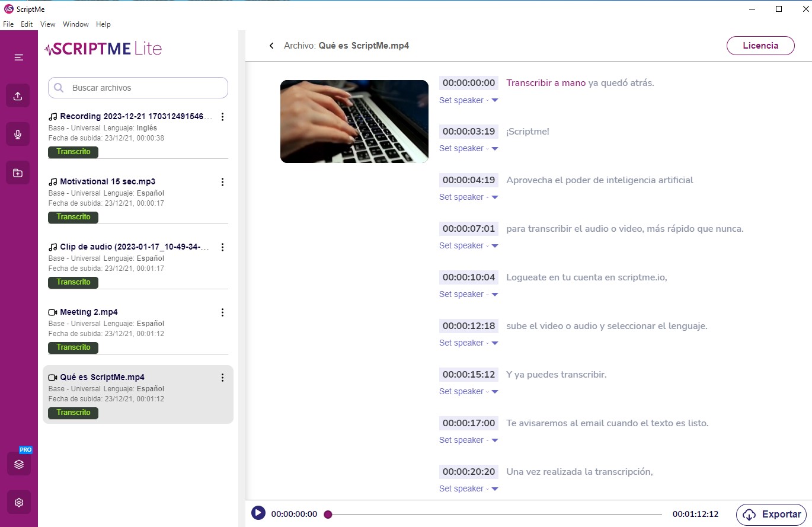
Task: Click the laptop typing video thumbnail
Action: click(354, 121)
